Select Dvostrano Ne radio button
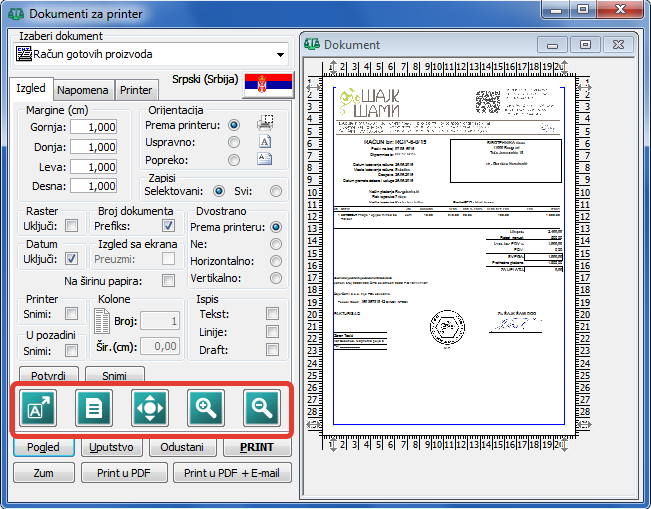Screen dimensions: 651x509 276,244
